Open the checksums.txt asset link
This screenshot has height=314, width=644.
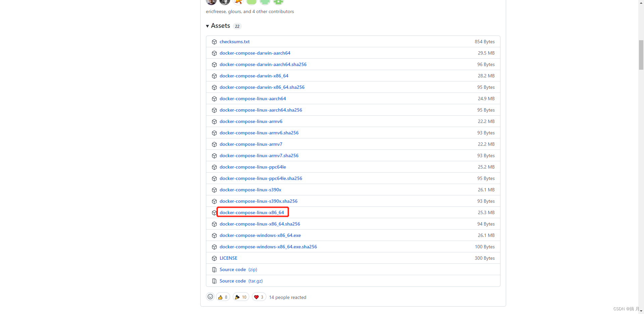pos(234,42)
